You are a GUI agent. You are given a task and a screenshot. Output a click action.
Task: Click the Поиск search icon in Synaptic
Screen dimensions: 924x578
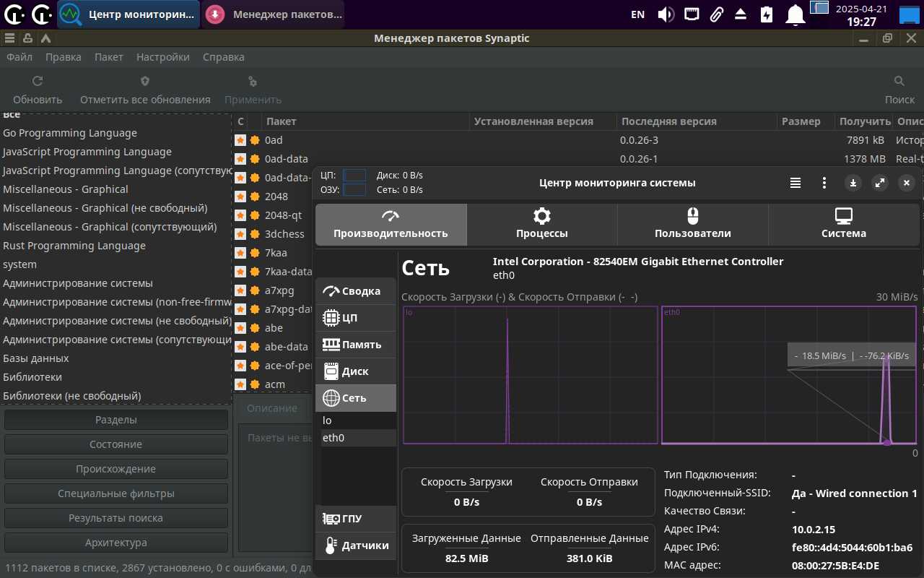(899, 82)
